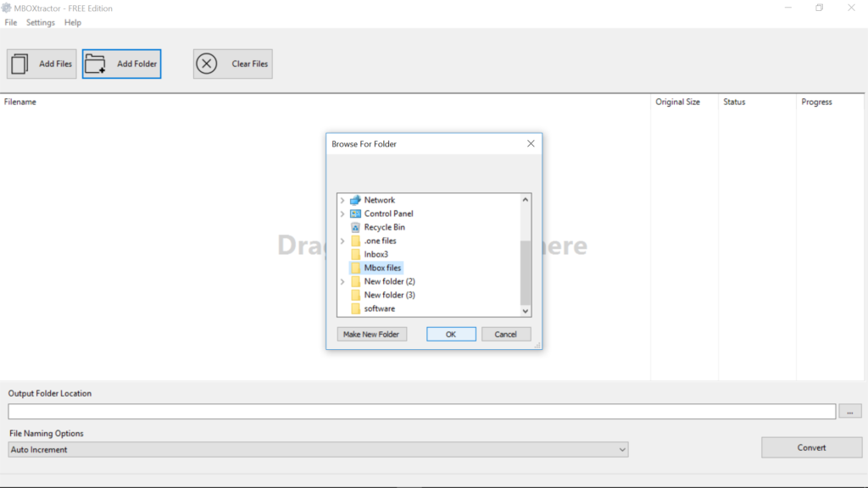Cancel the Browse For Folder dialog

point(505,334)
